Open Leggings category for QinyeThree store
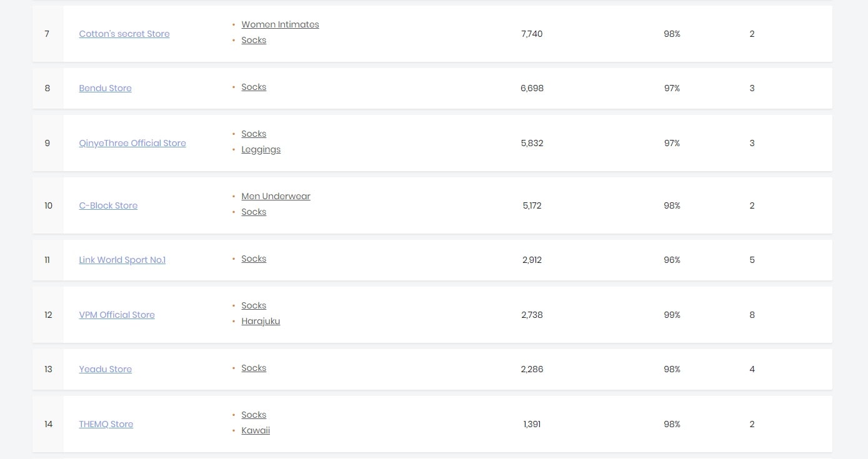The image size is (868, 459). coord(261,149)
